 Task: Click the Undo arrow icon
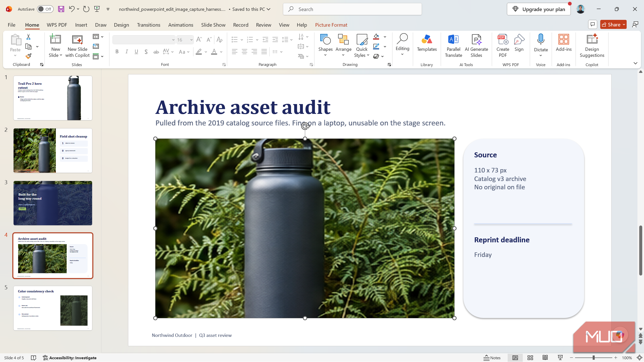point(72,9)
